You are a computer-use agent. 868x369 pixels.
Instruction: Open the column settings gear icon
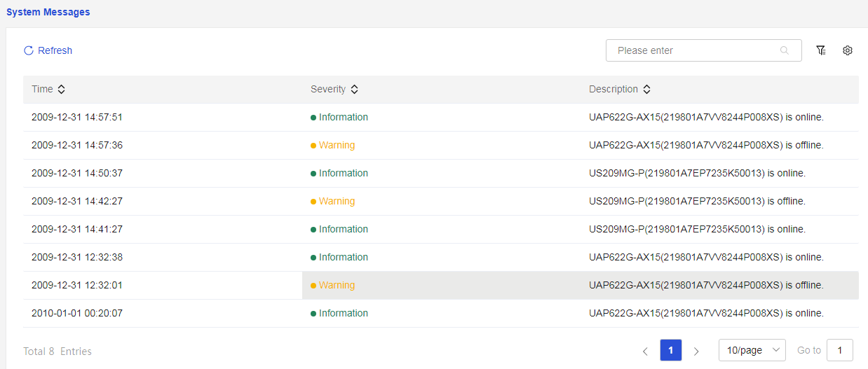pos(848,50)
